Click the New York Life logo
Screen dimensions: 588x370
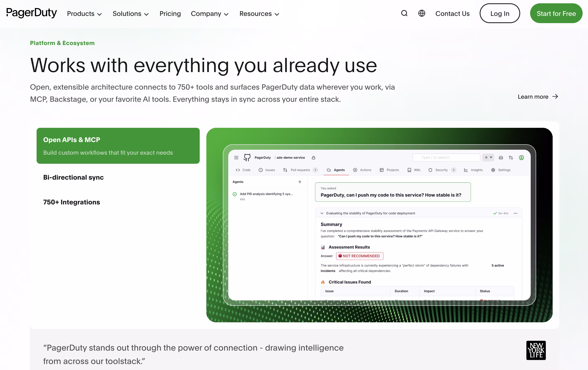(x=536, y=350)
